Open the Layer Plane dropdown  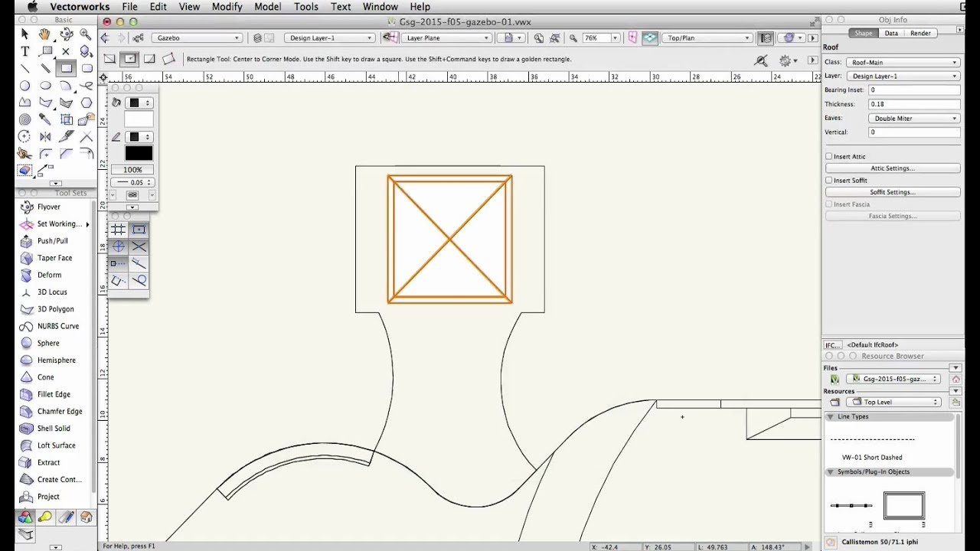pos(447,37)
